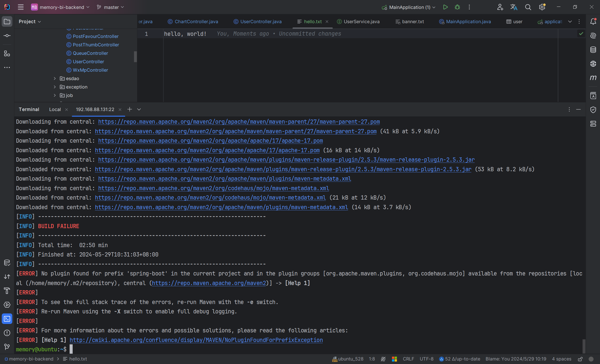Expand the exception folder
The width and height of the screenshot is (600, 364).
click(55, 87)
